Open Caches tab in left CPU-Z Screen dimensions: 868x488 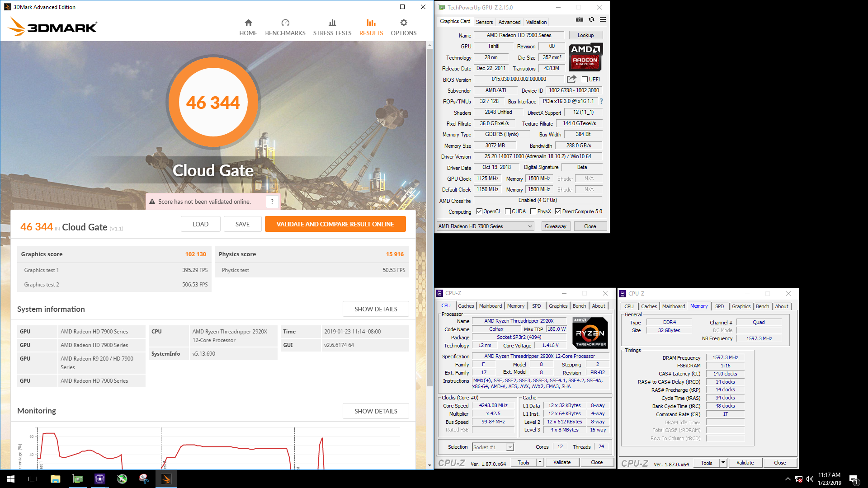point(466,306)
